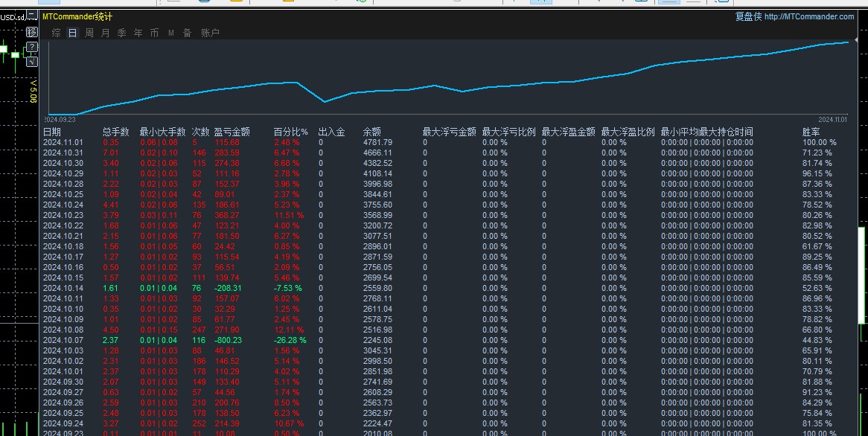Click the win rate 91.23 %
Viewport: 868px width, 436px height.
pyautogui.click(x=817, y=392)
